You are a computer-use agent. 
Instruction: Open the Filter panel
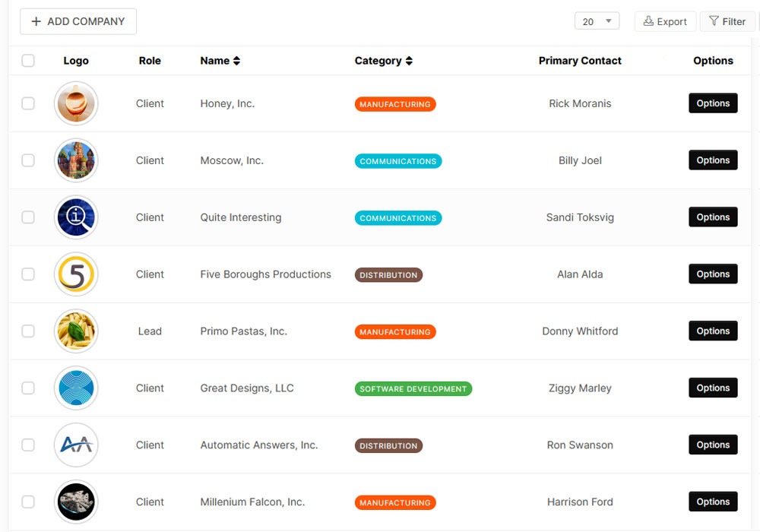point(727,21)
